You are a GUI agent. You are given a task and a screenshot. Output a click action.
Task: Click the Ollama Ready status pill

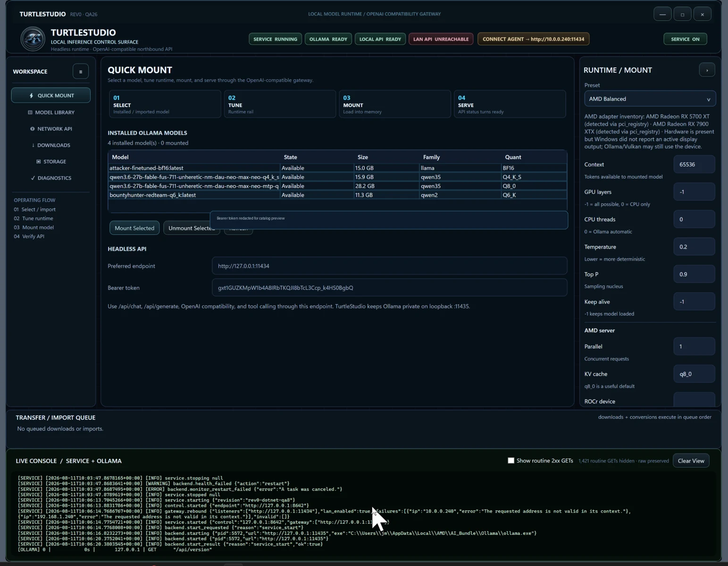[328, 39]
